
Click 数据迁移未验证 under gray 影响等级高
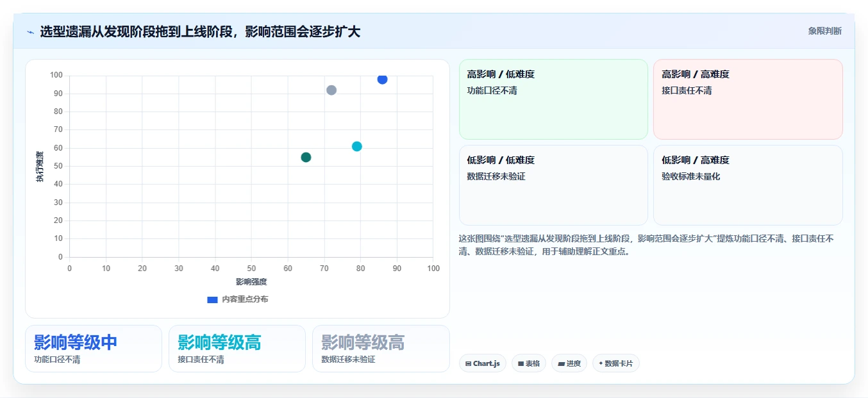pos(348,360)
